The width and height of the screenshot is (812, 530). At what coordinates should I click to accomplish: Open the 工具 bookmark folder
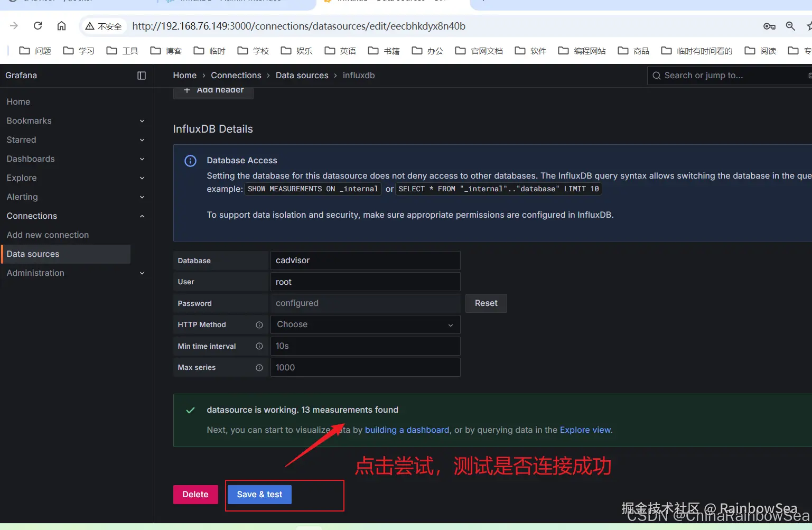point(123,51)
